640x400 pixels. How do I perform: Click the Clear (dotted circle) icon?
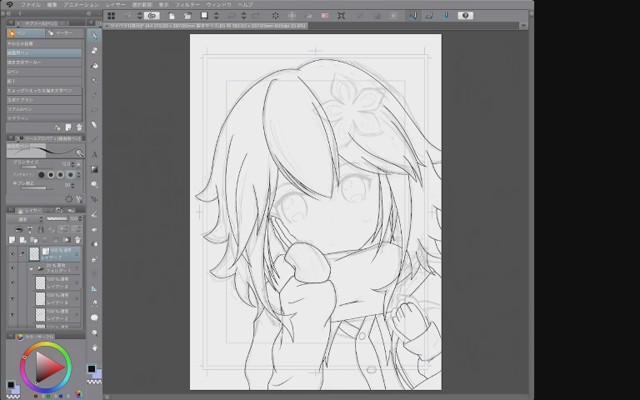coord(276,16)
